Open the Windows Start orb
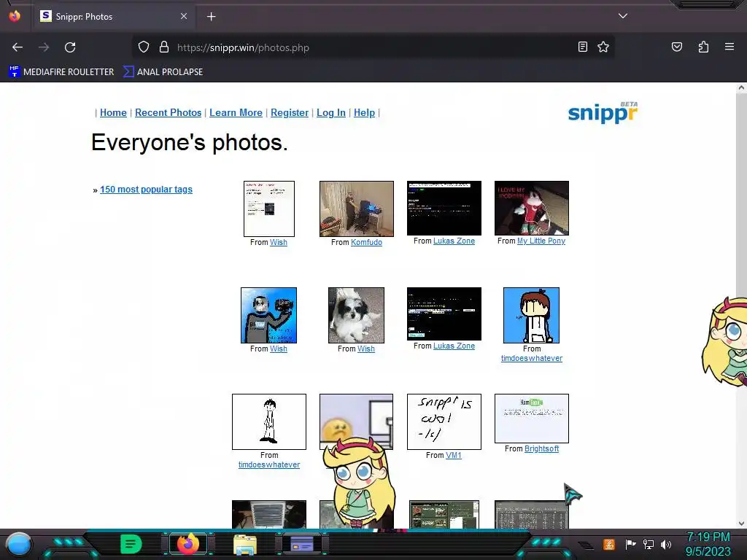The height and width of the screenshot is (560, 747). point(18,544)
